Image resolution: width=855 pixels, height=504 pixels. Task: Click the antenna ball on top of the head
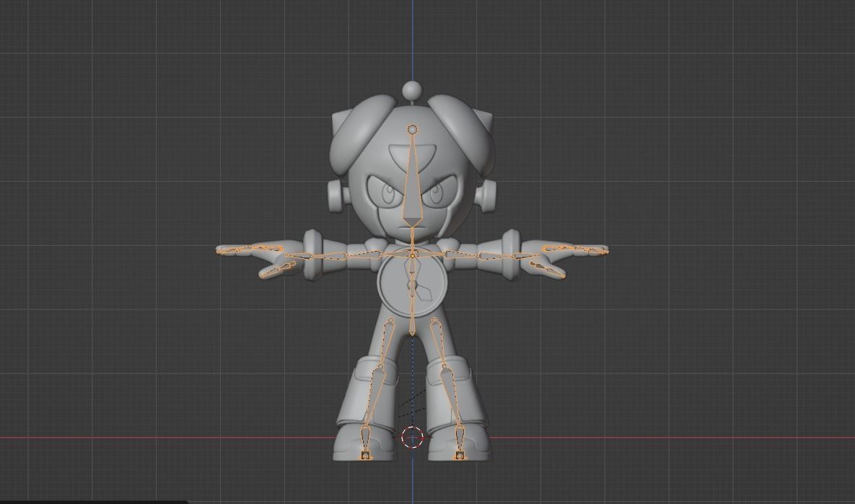(412, 90)
